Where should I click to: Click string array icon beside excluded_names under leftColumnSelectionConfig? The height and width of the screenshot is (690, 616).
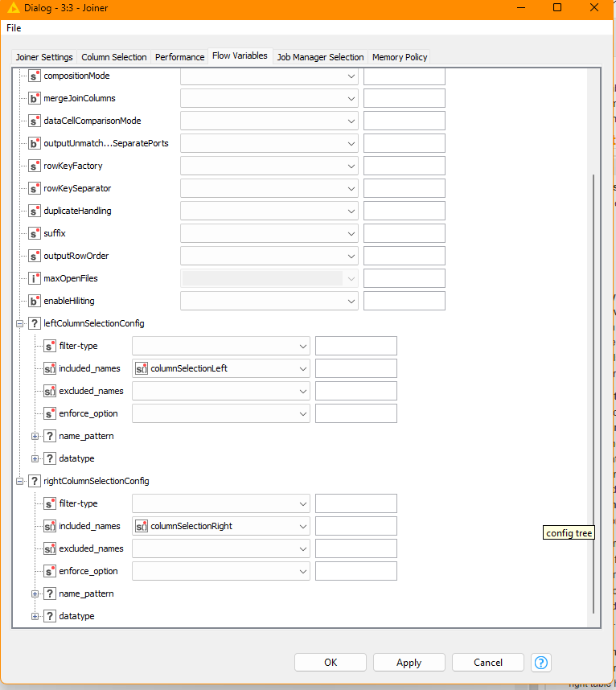(x=50, y=391)
